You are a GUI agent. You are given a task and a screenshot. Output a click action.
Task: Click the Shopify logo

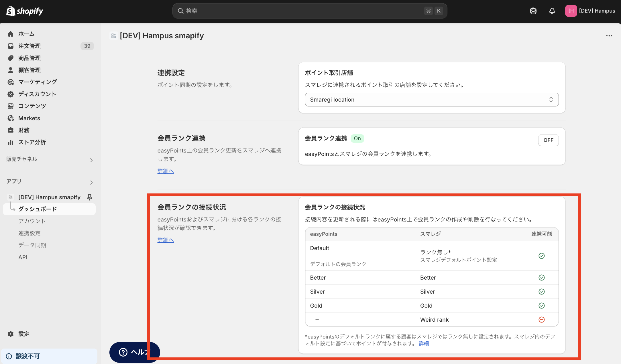tap(25, 11)
